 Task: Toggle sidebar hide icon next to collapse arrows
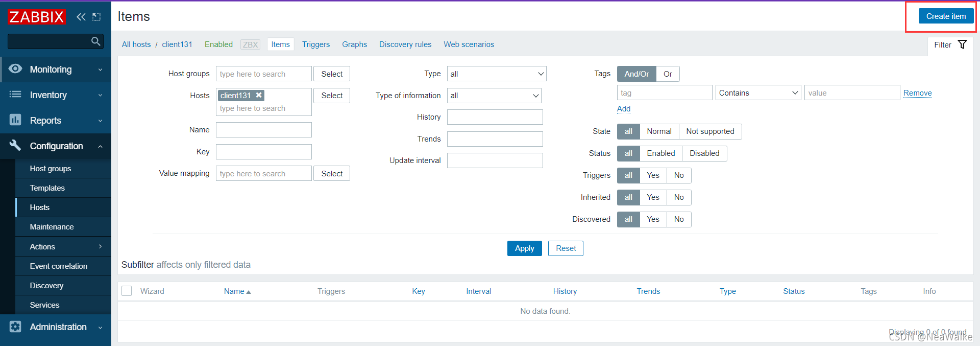[96, 17]
